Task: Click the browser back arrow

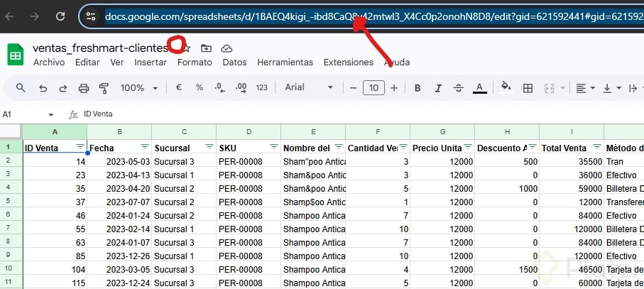Action: click(x=9, y=16)
